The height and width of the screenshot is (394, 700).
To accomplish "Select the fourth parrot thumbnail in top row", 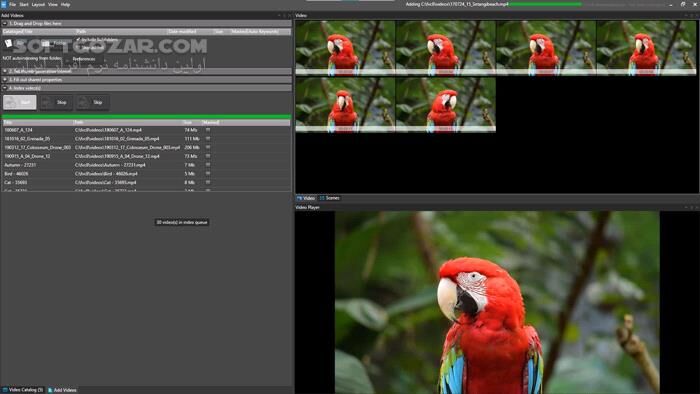I will tap(646, 48).
